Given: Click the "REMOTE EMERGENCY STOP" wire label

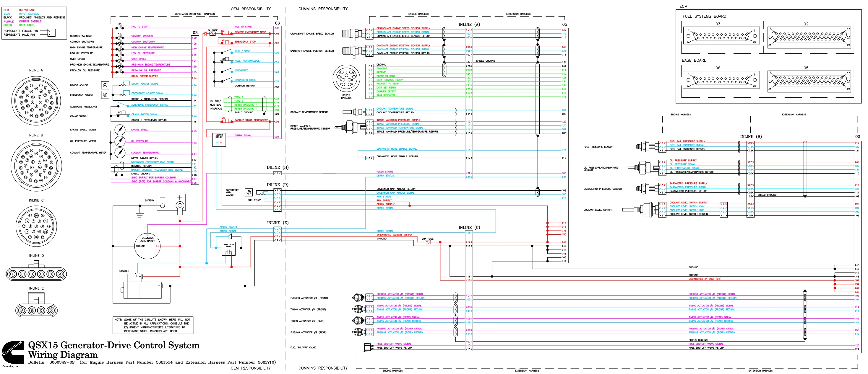Looking at the screenshot, I should tap(250, 32).
